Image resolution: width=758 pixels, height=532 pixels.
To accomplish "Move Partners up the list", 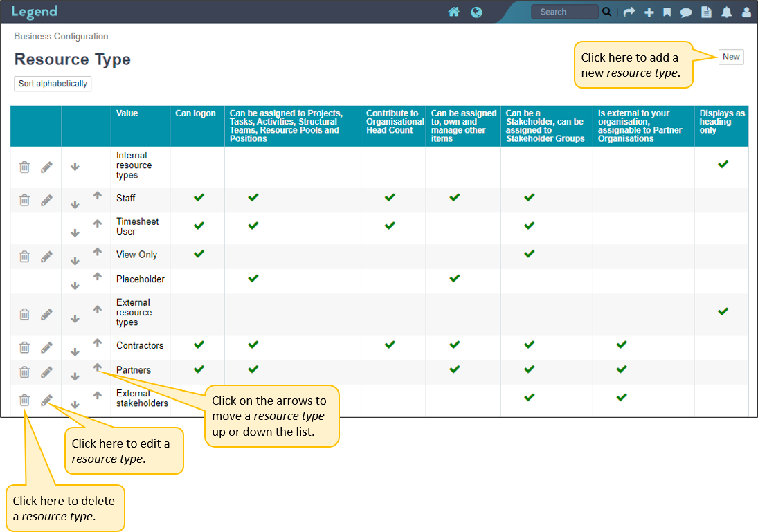I will pos(98,367).
